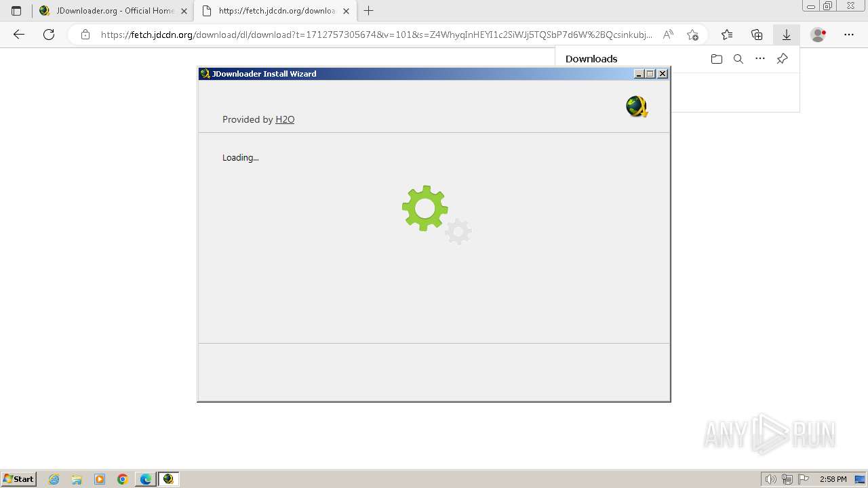Select JDownloader installer taskbar button
The image size is (868, 488).
coord(169,479)
